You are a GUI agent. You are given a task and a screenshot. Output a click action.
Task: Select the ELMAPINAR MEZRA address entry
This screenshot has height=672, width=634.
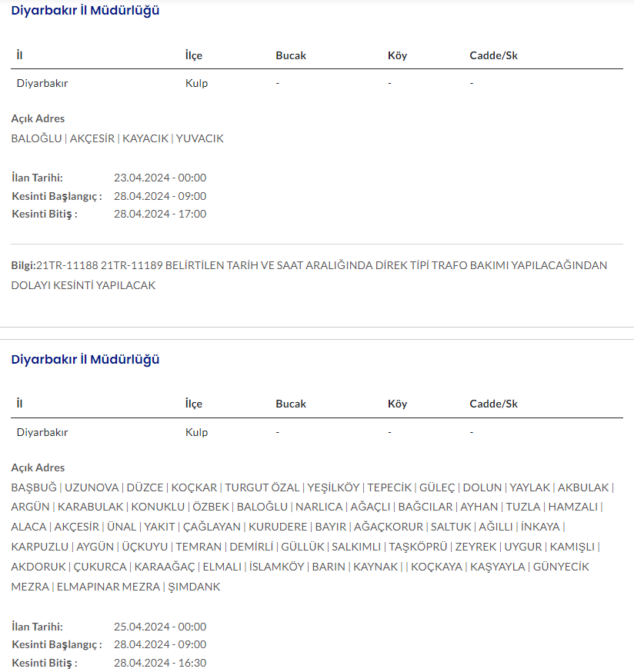[x=107, y=587]
